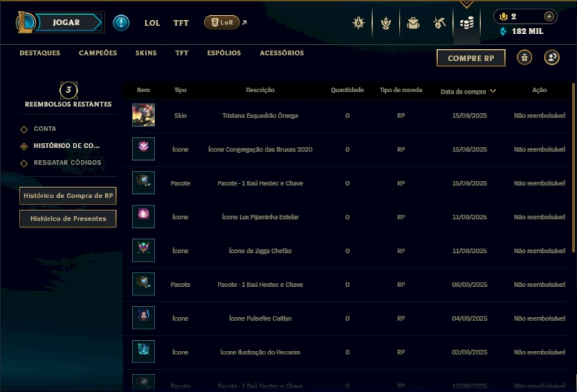Switch to the TFT tab next to LOL
577x392 pixels.
click(x=181, y=23)
